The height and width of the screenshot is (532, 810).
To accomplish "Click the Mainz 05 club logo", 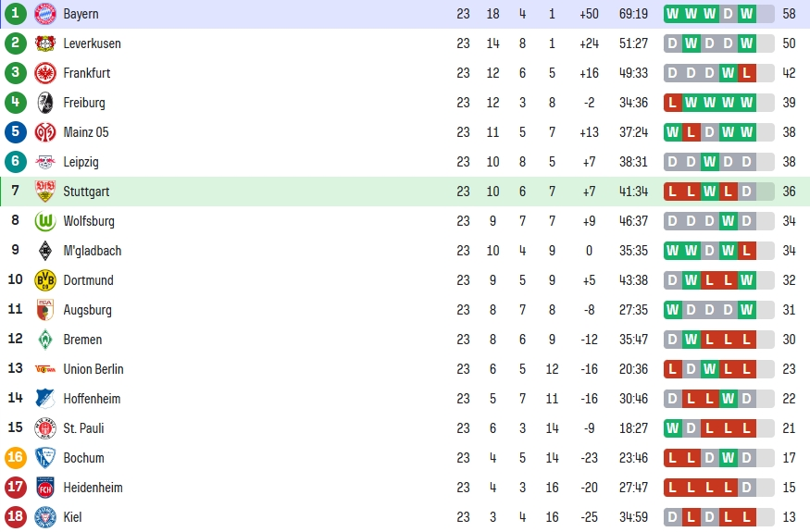I will click(x=45, y=132).
